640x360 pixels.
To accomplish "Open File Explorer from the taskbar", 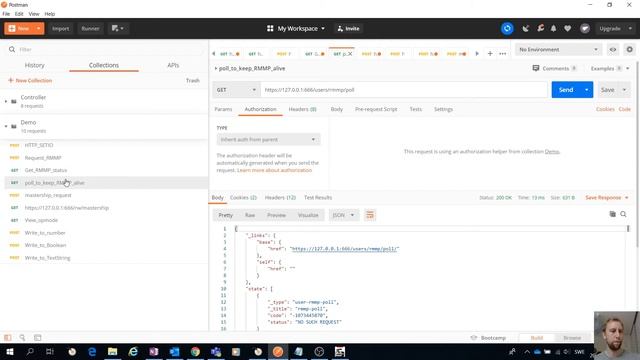I will pos(112,351).
